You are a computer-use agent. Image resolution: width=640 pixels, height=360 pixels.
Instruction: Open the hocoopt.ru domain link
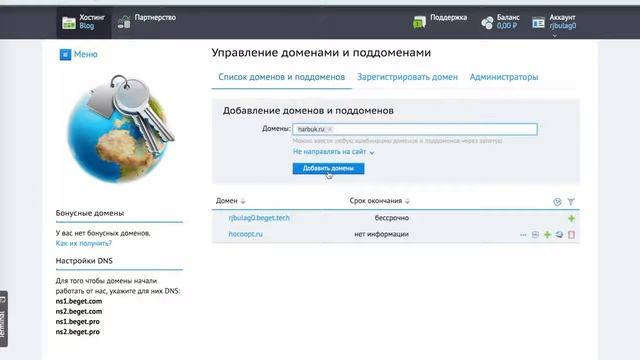[x=245, y=234]
